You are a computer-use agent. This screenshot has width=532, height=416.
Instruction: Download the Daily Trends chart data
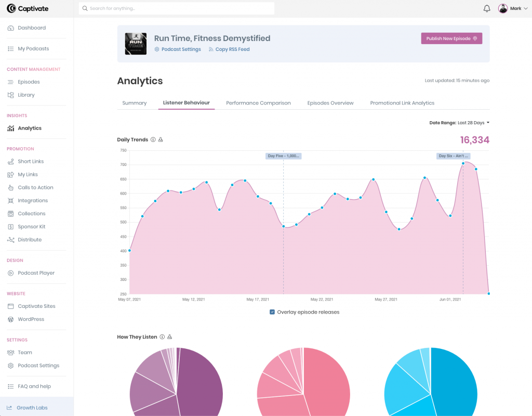161,140
